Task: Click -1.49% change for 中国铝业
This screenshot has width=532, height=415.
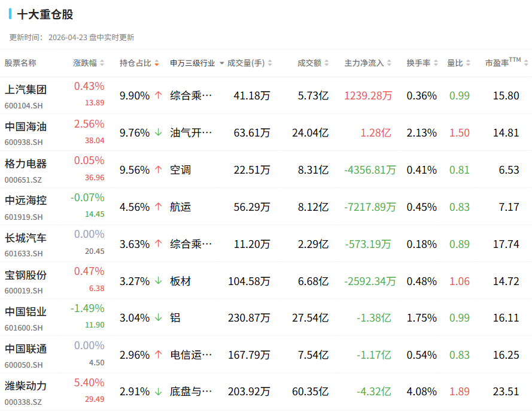Action: pyautogui.click(x=87, y=308)
